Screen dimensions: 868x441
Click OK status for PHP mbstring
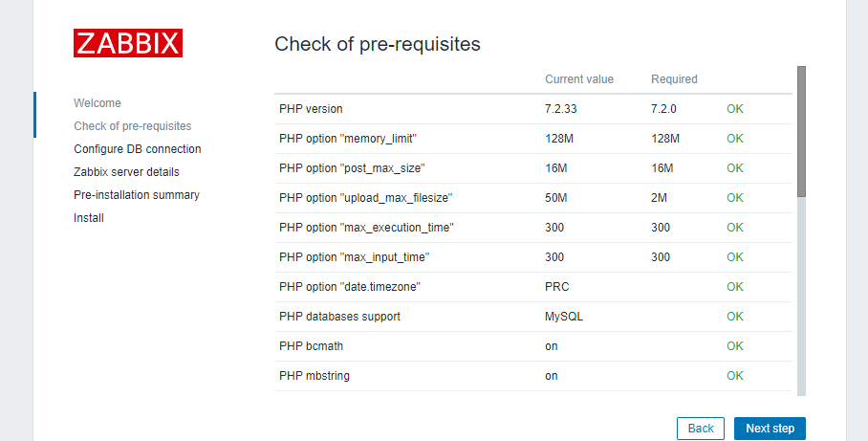coord(734,376)
